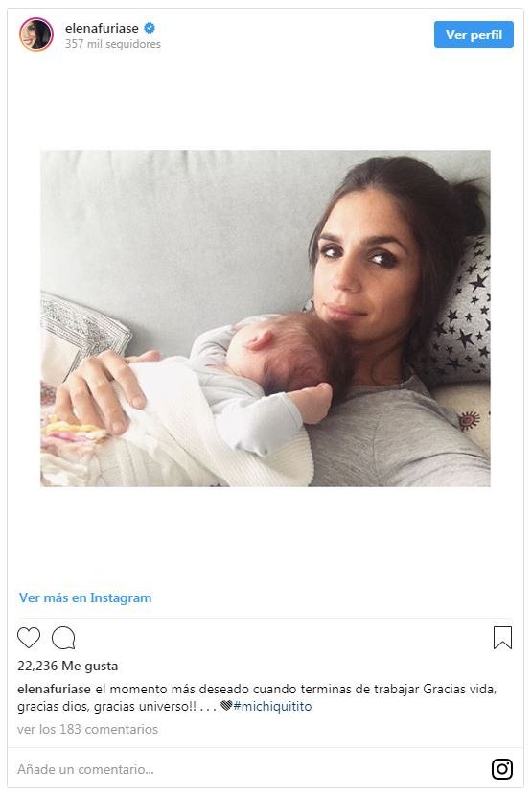This screenshot has height=796, width=532.
Task: Click the Ver perfil button
Action: click(x=474, y=35)
